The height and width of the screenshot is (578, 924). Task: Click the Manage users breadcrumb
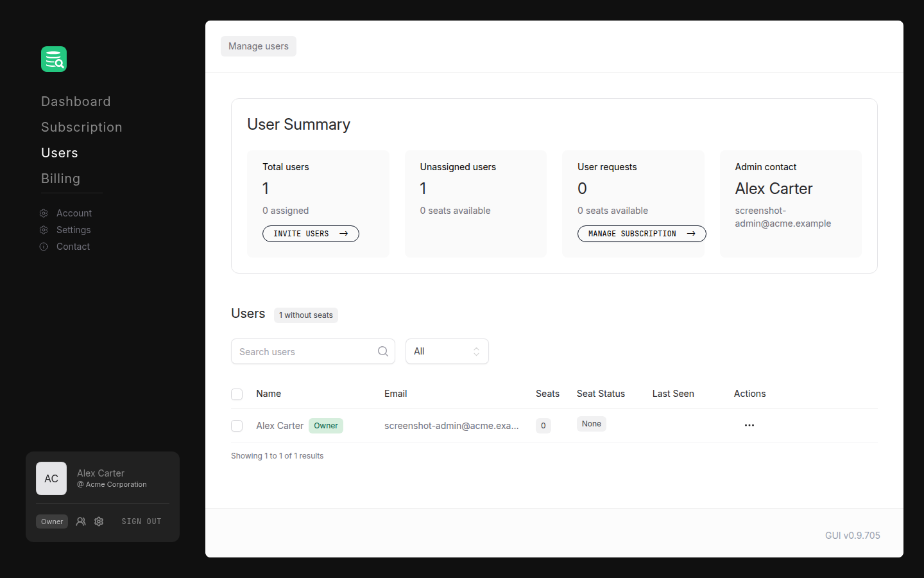pyautogui.click(x=259, y=46)
